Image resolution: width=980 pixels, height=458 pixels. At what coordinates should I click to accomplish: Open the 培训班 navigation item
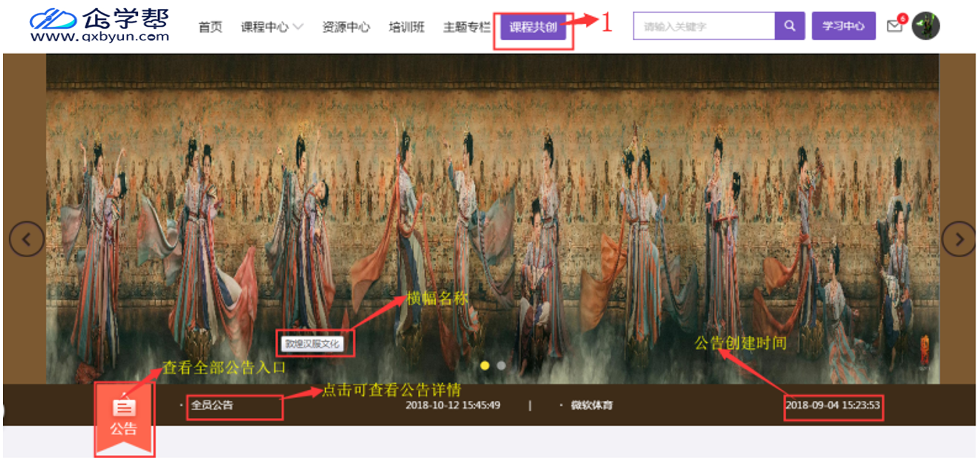(x=407, y=27)
